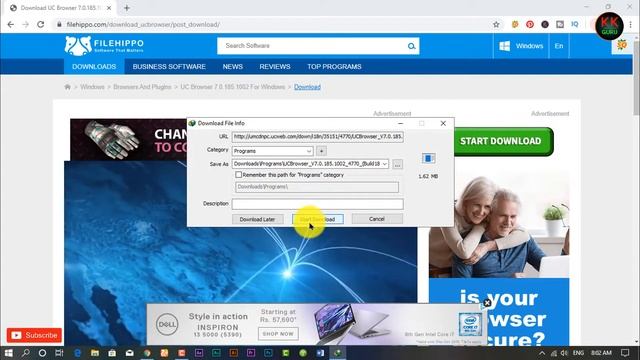Open Adobe Audition from the taskbar
Viewport: 640px width, 360px height.
pos(216,353)
